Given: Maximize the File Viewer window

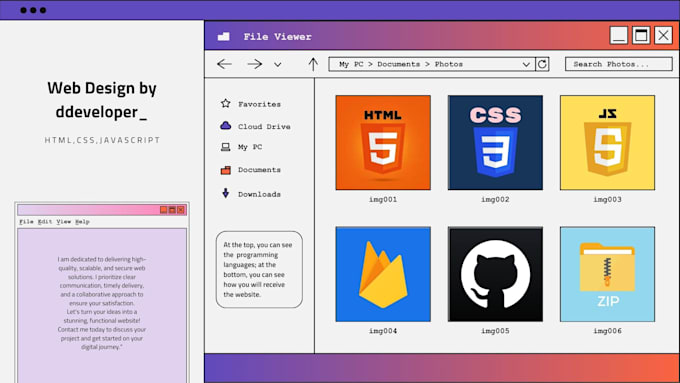Looking at the screenshot, I should (641, 35).
